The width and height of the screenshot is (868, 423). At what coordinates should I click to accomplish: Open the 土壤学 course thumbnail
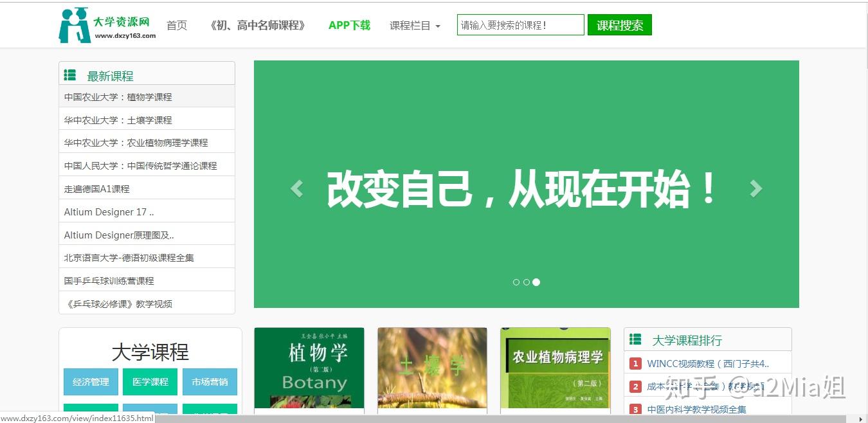pos(432,368)
